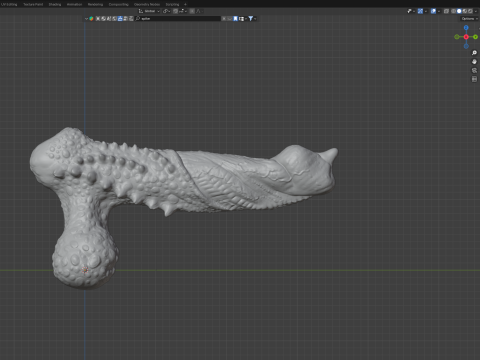Open the overlays settings dropdown
Screen dimensions: 480x360
click(439, 11)
